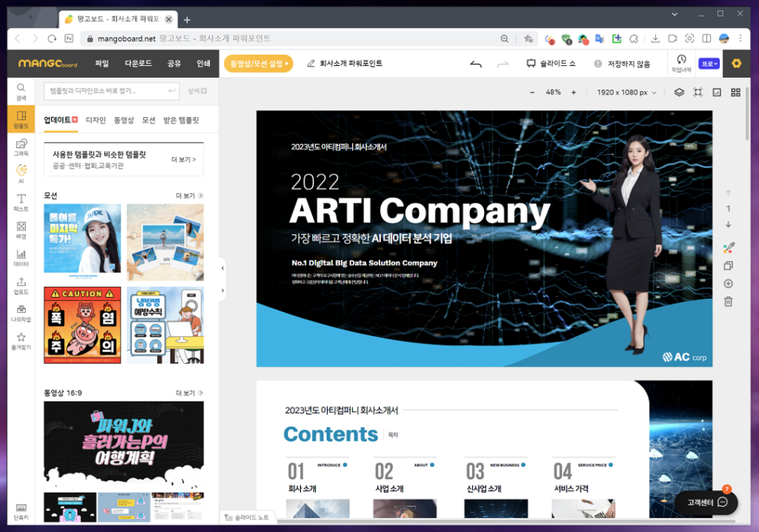Open the 데이터 chart data icon
Screen dimensions: 759x532
[x=20, y=258]
